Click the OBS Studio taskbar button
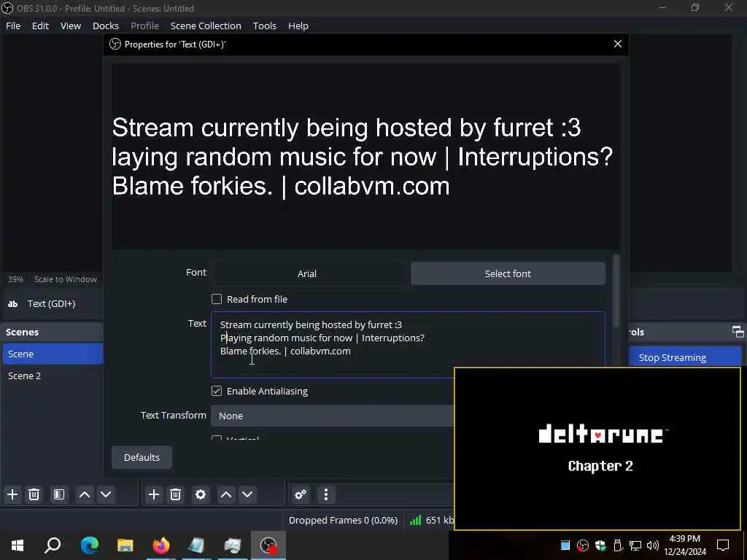 coord(268,545)
